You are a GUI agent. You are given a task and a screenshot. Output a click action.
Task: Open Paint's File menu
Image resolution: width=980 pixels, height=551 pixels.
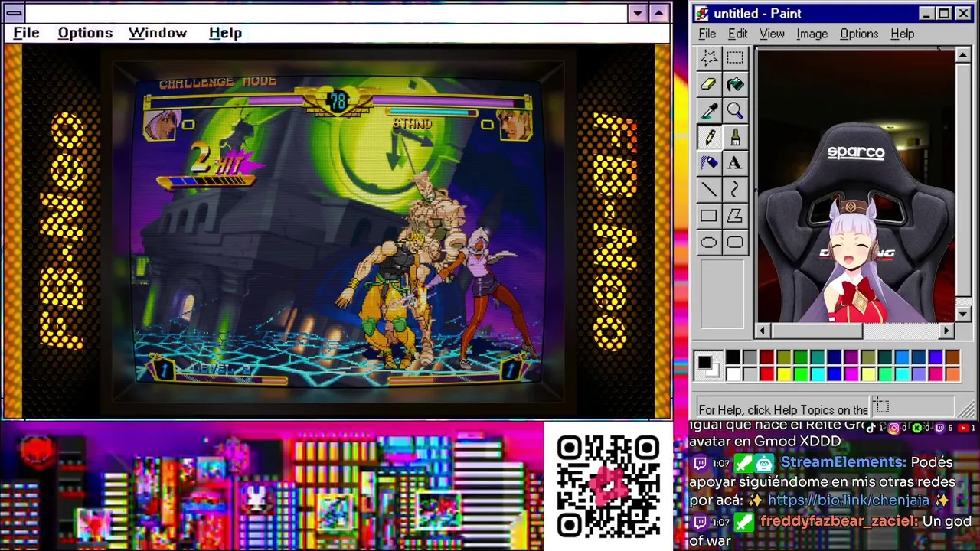(x=707, y=34)
